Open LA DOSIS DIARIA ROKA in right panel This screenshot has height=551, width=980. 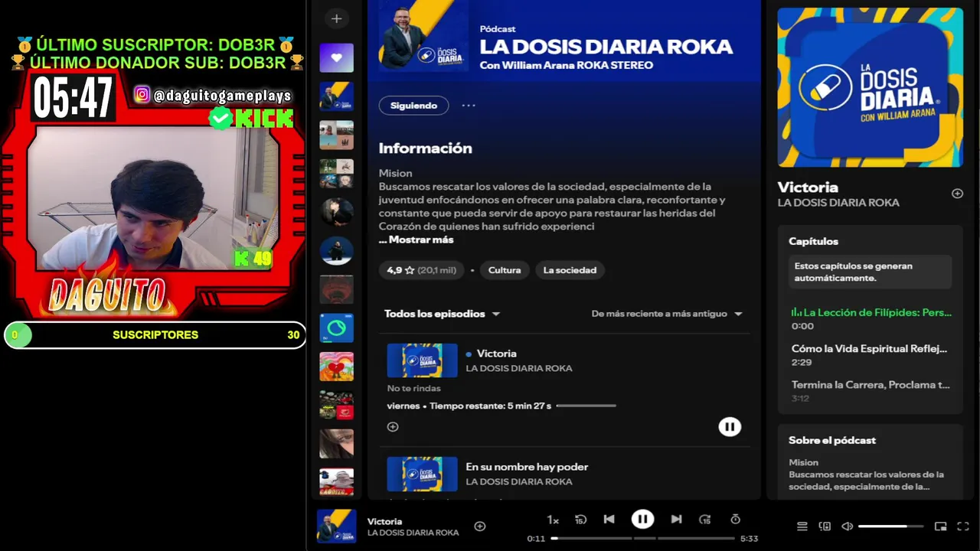838,203
